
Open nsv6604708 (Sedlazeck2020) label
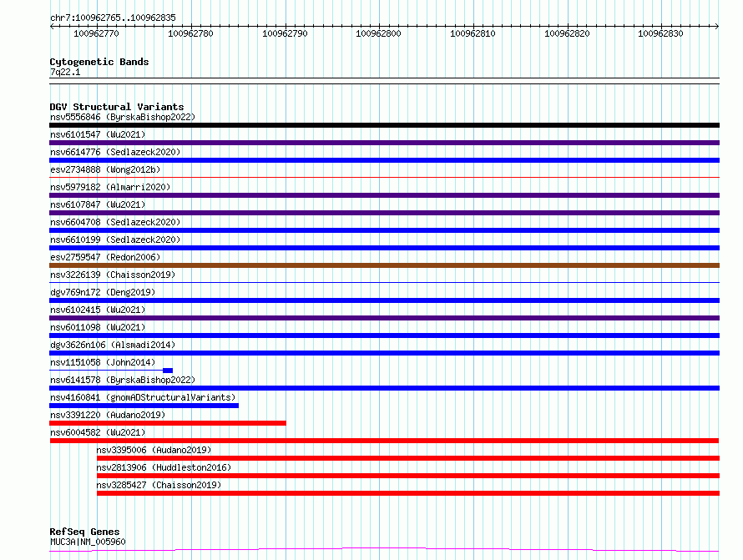pyautogui.click(x=115, y=222)
